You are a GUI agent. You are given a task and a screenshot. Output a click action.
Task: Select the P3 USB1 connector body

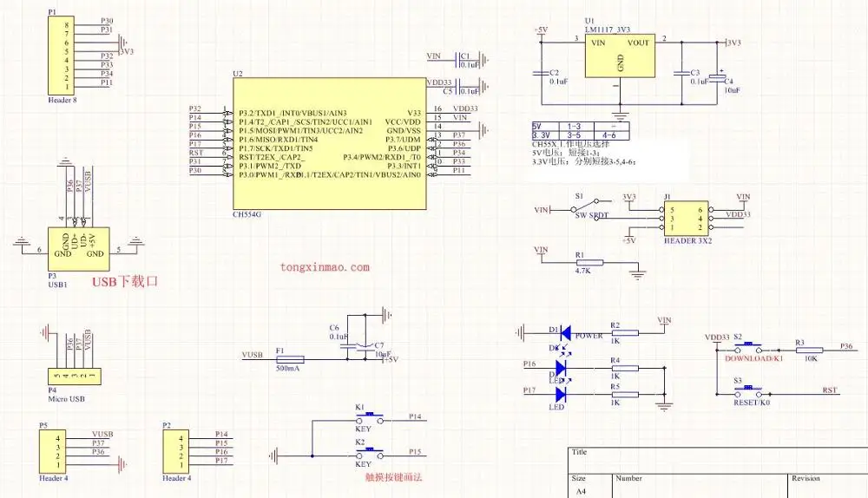(x=79, y=249)
